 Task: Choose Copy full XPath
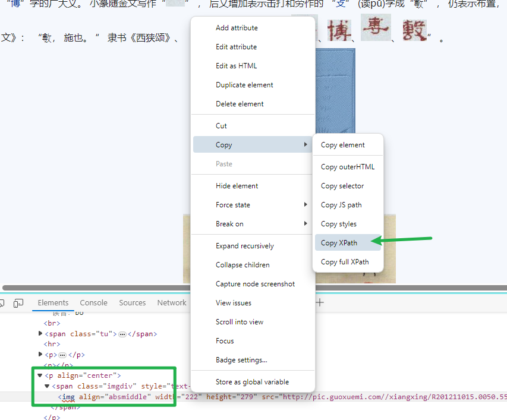[x=348, y=262]
